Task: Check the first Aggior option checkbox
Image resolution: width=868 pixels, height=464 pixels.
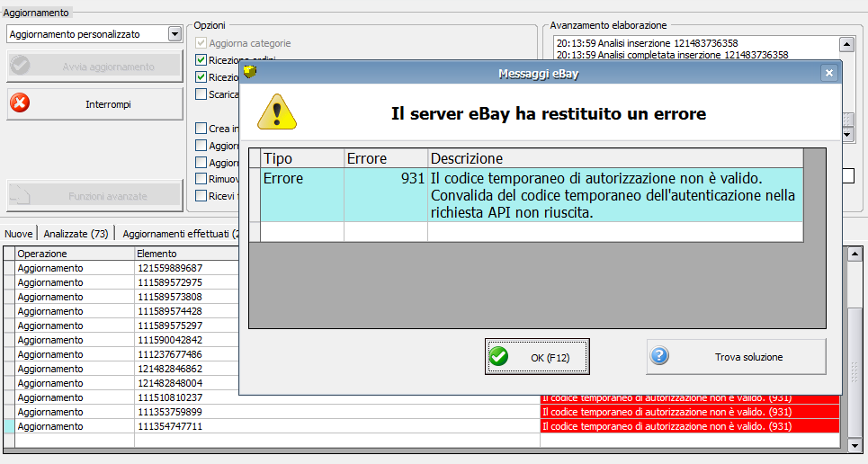Action: 201,146
